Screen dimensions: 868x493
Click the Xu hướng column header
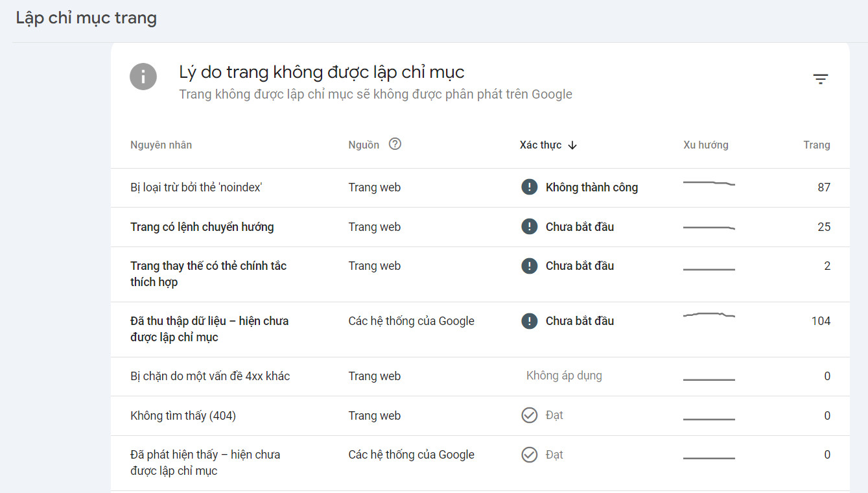click(706, 145)
